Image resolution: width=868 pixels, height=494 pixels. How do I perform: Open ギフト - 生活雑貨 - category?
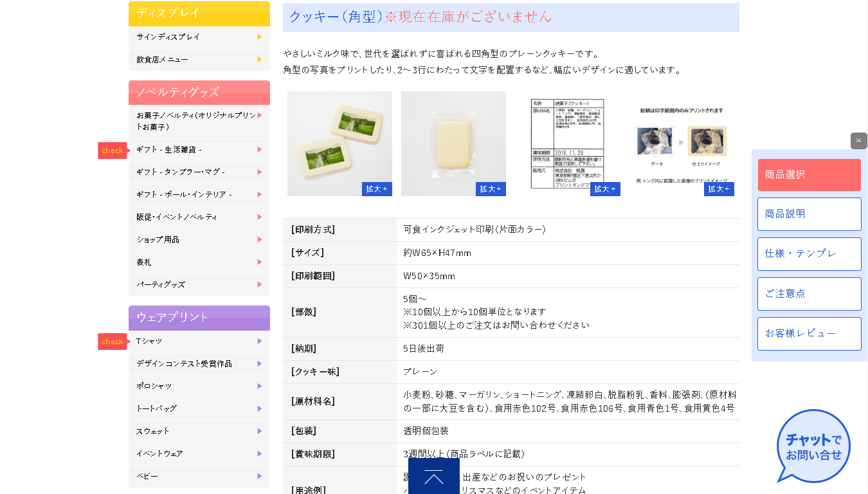pyautogui.click(x=199, y=149)
